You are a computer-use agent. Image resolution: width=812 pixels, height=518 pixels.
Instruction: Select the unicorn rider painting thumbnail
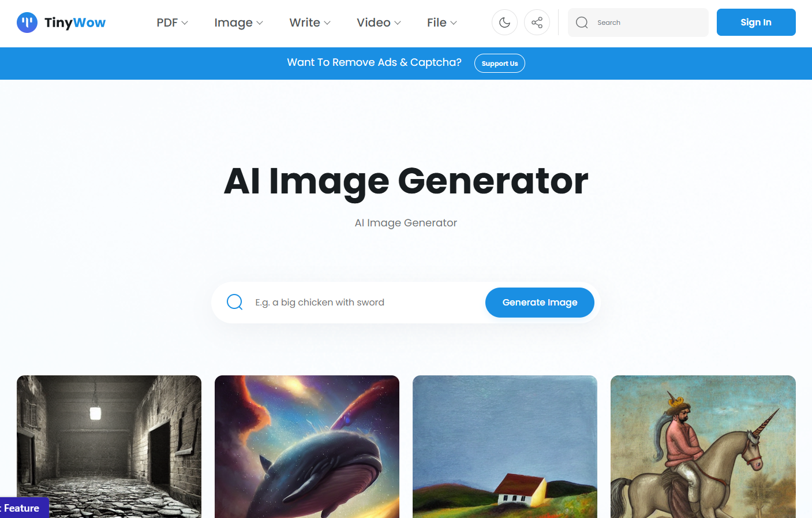click(703, 446)
